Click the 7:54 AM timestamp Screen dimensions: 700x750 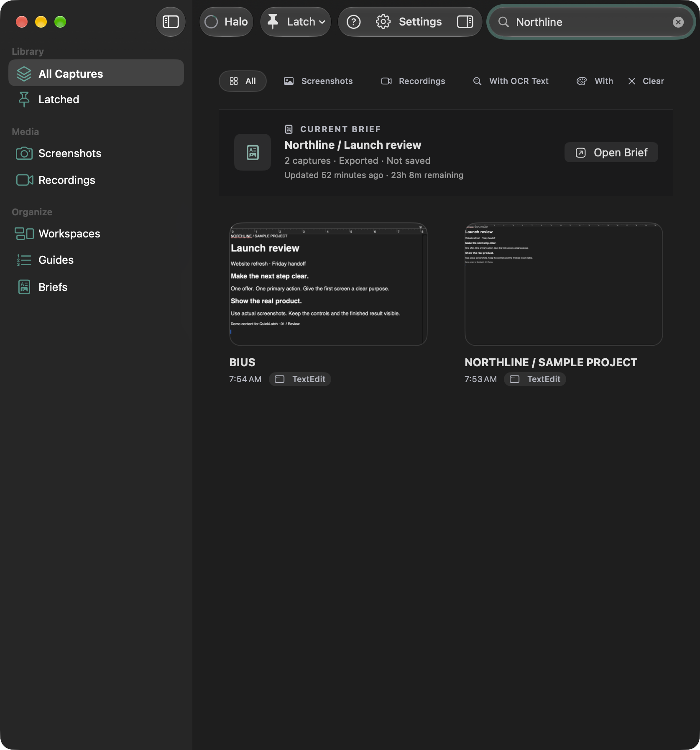(245, 379)
